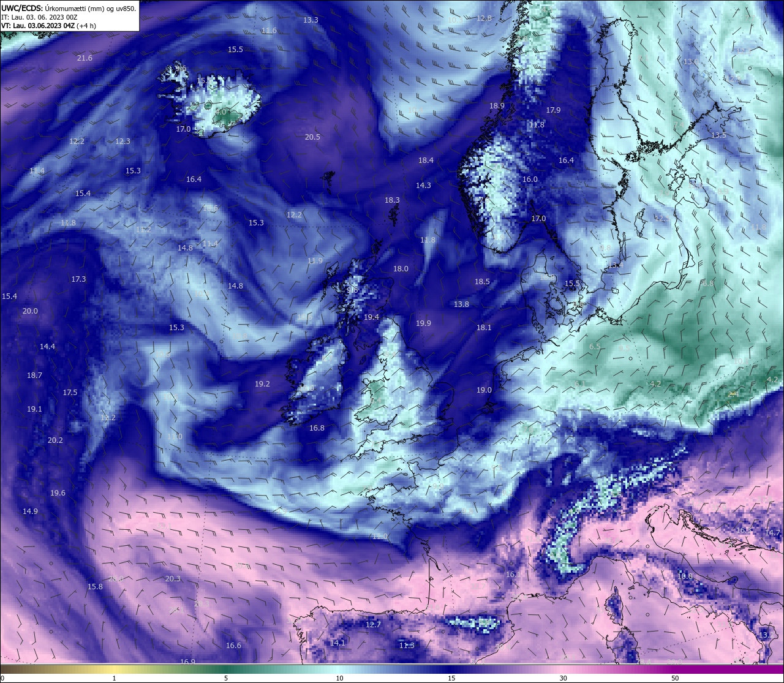This screenshot has height=683, width=784.
Task: Click the 17.3 value on the map
Action: [78, 279]
